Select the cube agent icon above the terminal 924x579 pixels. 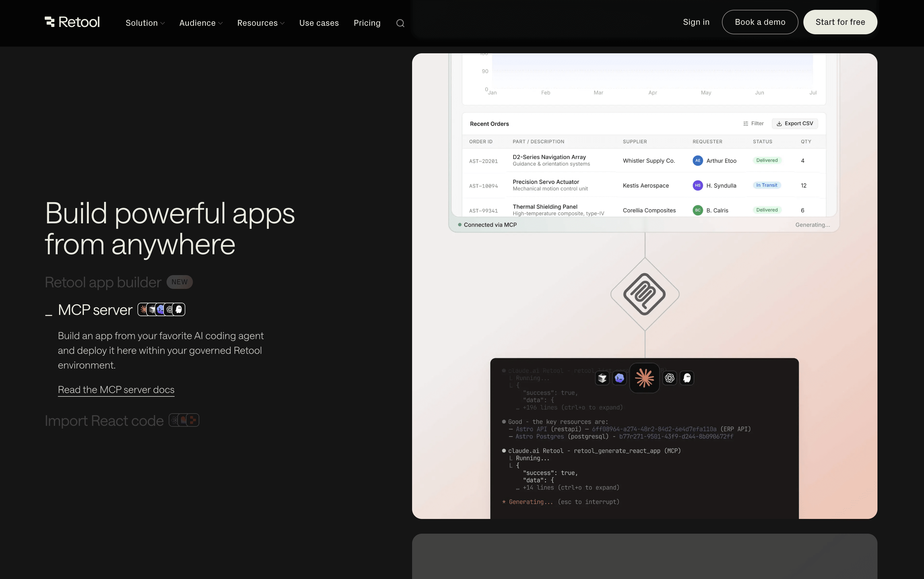click(602, 378)
